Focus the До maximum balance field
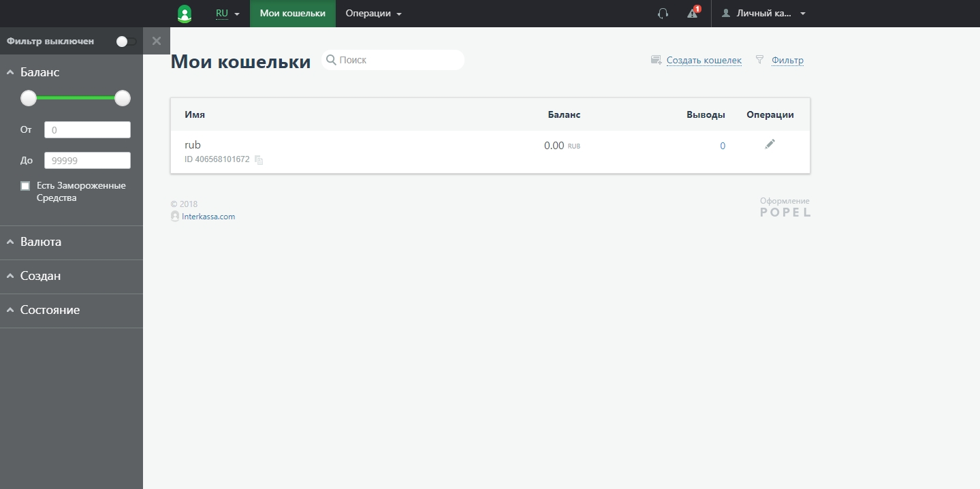The height and width of the screenshot is (489, 980). click(87, 161)
